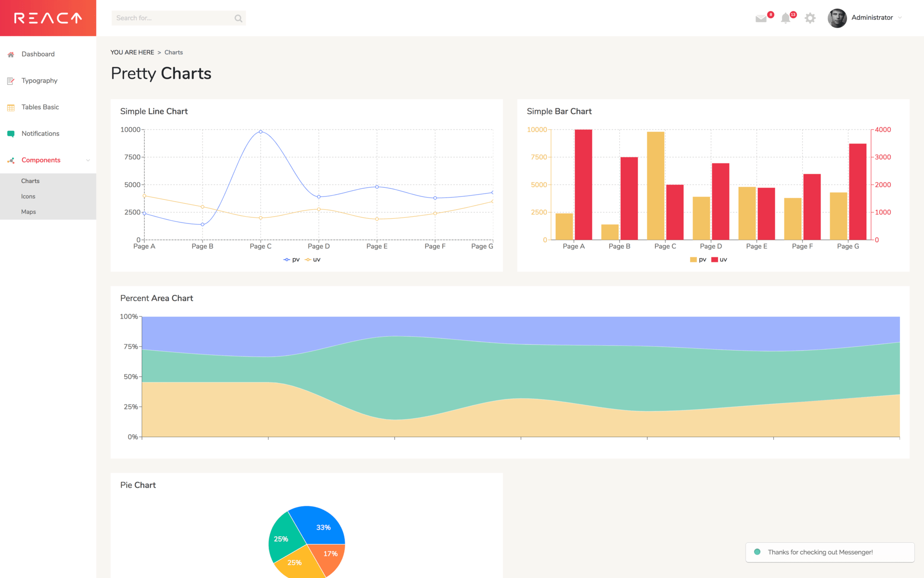Open the Dashboard home icon in sidebar

pos(11,54)
